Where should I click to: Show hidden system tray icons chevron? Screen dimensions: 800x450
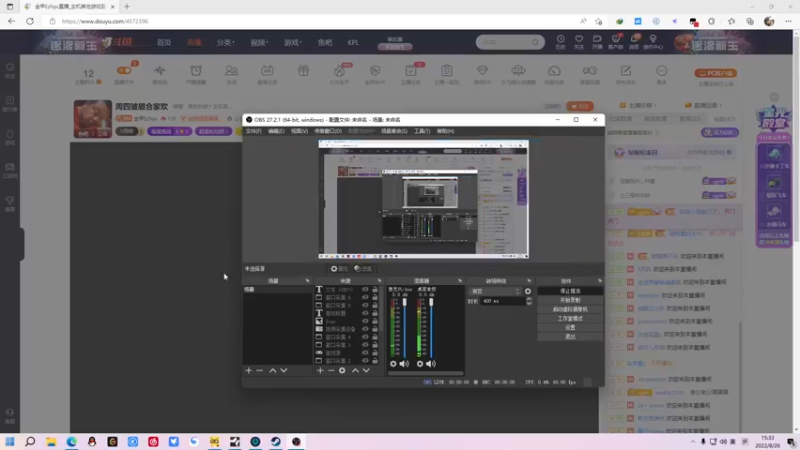(x=692, y=441)
